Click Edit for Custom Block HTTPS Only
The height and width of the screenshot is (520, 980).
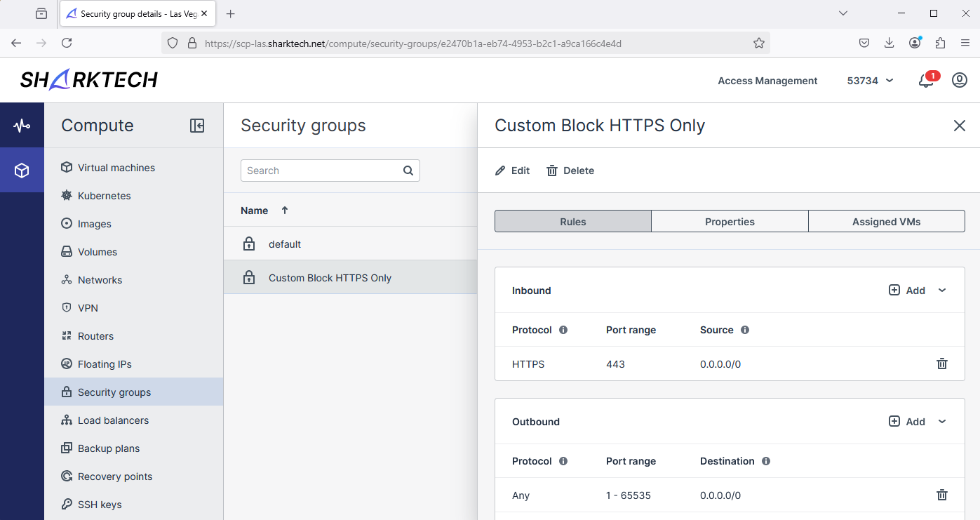511,170
